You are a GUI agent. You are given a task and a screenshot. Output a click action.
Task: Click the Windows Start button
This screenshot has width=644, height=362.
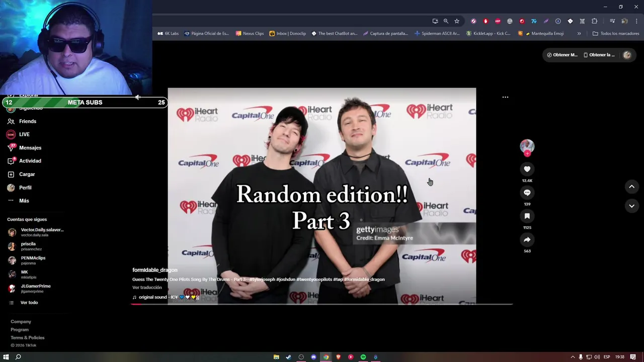pos(6,357)
